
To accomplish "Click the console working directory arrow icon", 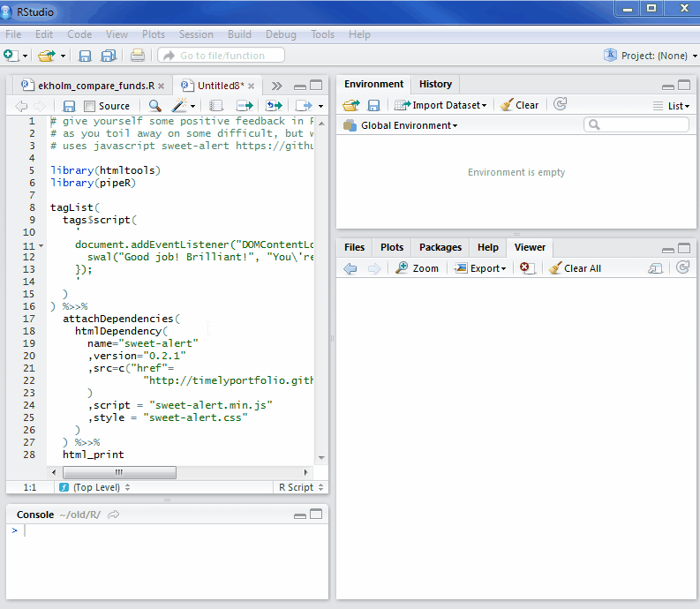I will [114, 515].
